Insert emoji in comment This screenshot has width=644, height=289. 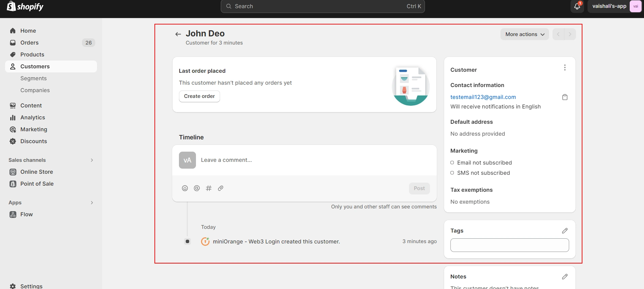tap(185, 188)
